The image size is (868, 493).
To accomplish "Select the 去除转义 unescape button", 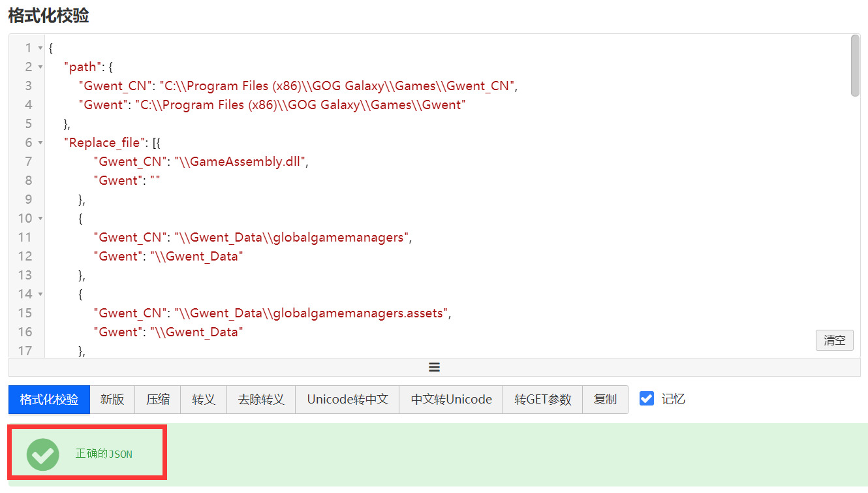I will [261, 400].
